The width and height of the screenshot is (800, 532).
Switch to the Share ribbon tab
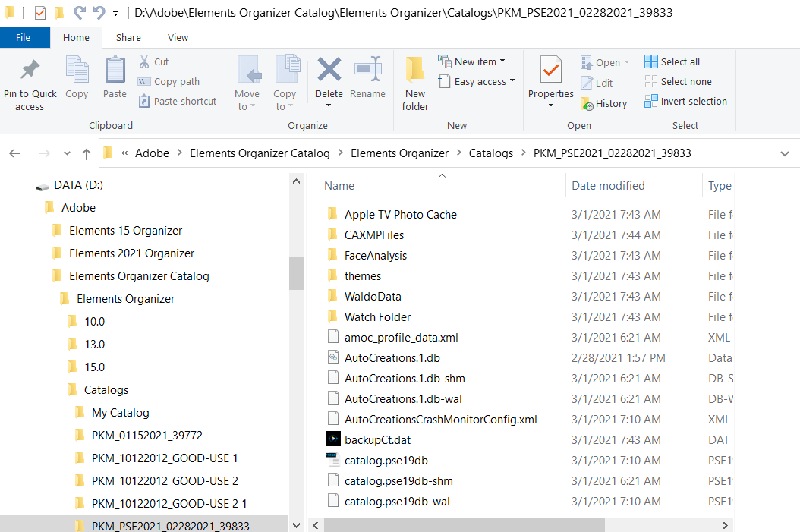[x=128, y=37]
